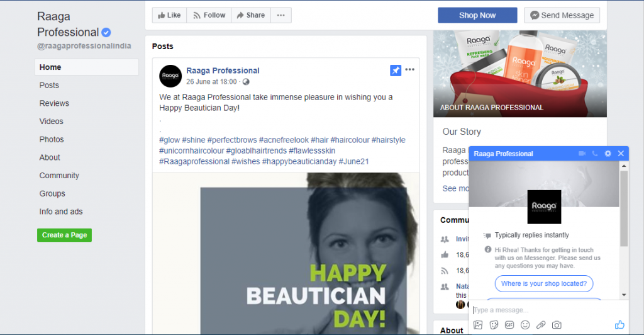Image resolution: width=644 pixels, height=335 pixels.
Task: Click the #happybeauticianday hashtag
Action: [299, 162]
